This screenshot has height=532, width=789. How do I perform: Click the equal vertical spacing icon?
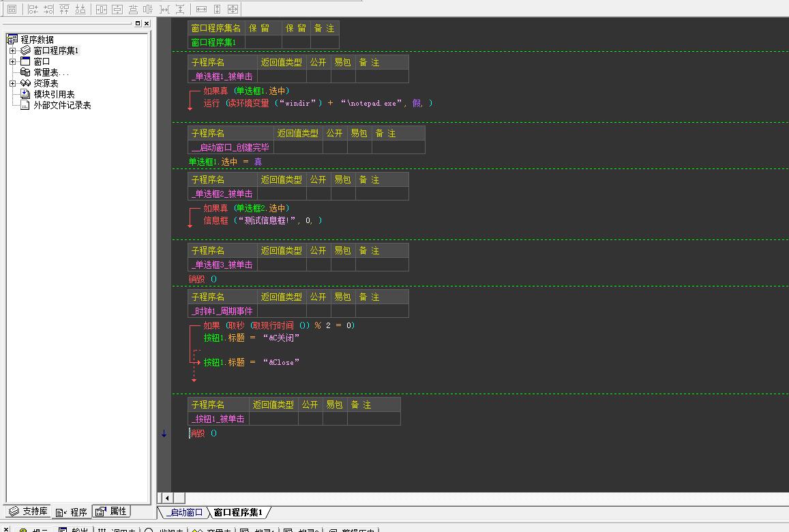click(x=180, y=9)
